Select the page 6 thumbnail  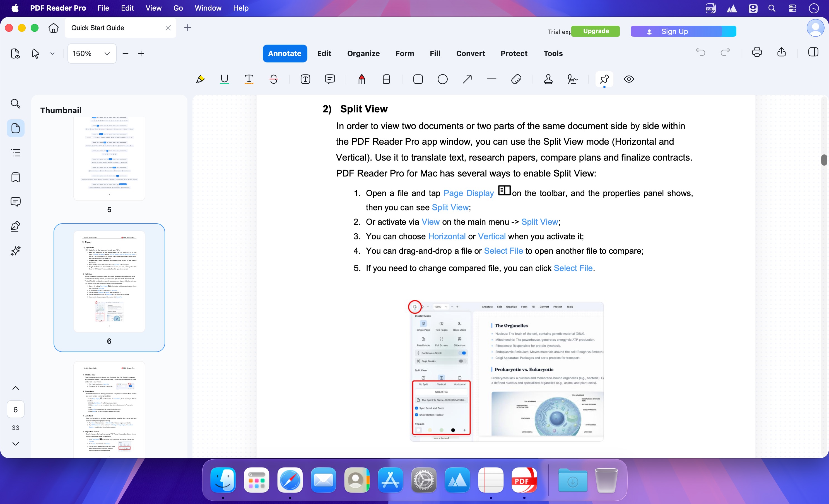tap(109, 282)
